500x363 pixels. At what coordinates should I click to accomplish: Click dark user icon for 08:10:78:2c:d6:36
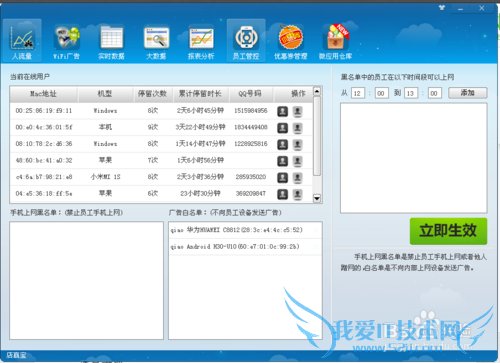(x=282, y=144)
